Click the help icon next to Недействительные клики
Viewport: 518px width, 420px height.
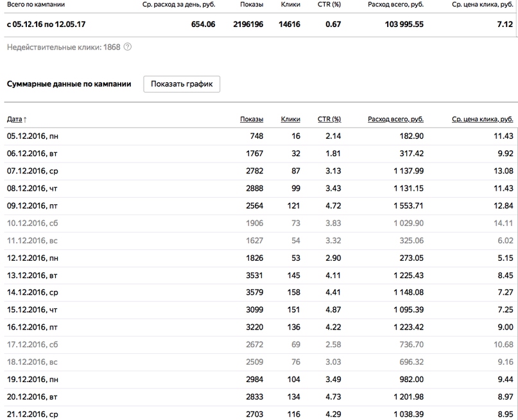[128, 47]
